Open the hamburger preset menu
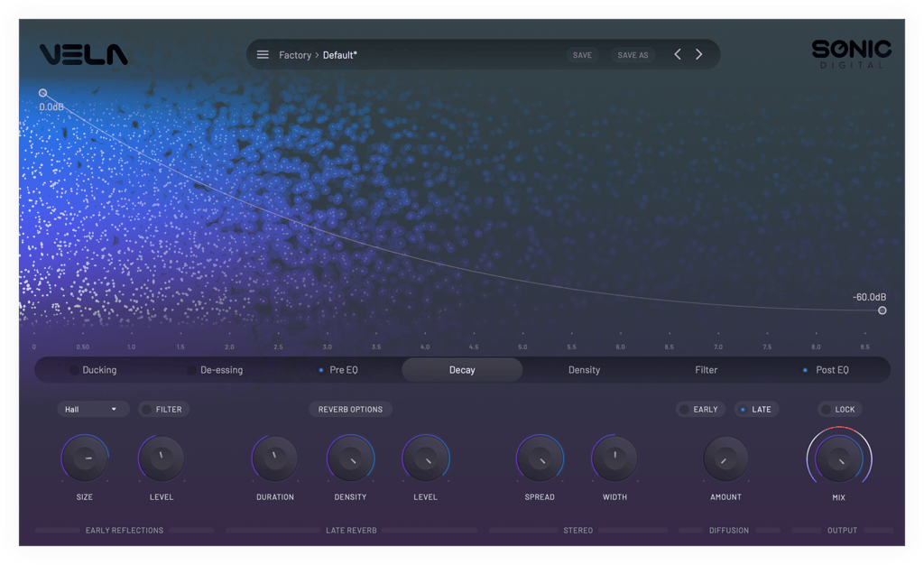Screen dimensions: 924x565 tap(263, 55)
